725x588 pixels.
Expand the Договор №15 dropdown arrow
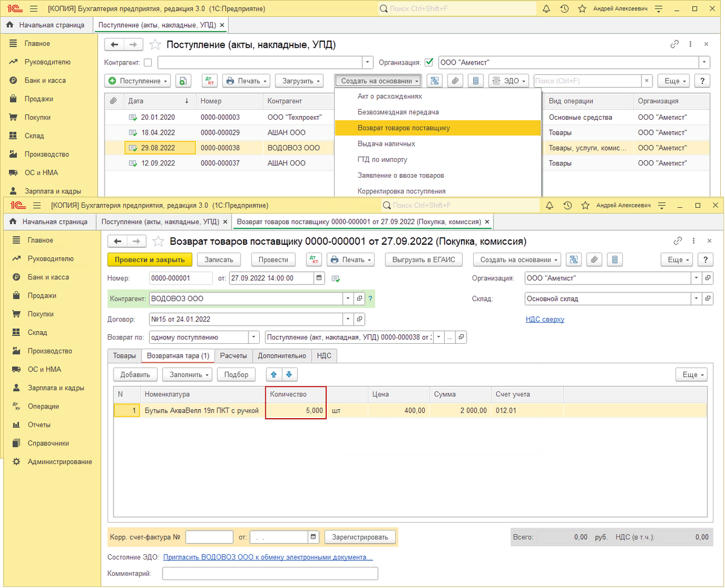(x=347, y=318)
